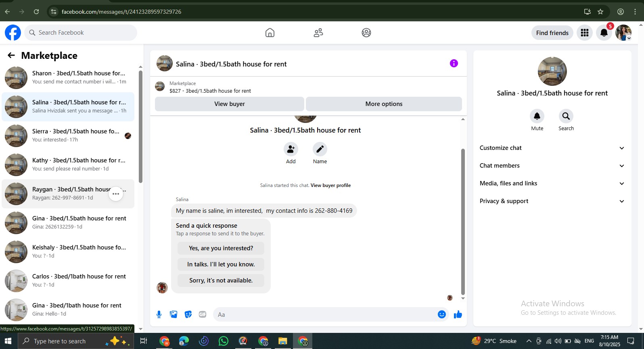Viewport: 644px width, 349px height.
Task: Toggle Mute for this conversation
Action: (537, 116)
